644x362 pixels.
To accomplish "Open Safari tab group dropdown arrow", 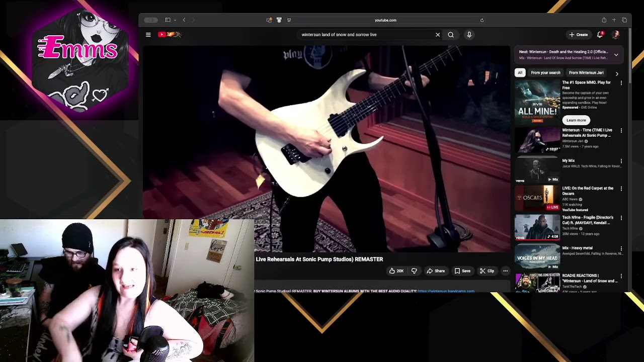I will tap(175, 20).
